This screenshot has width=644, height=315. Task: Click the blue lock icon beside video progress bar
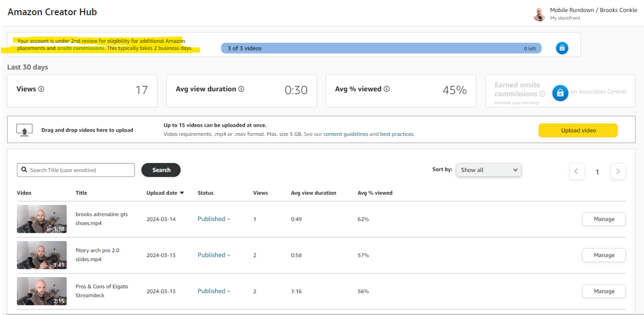click(x=562, y=48)
